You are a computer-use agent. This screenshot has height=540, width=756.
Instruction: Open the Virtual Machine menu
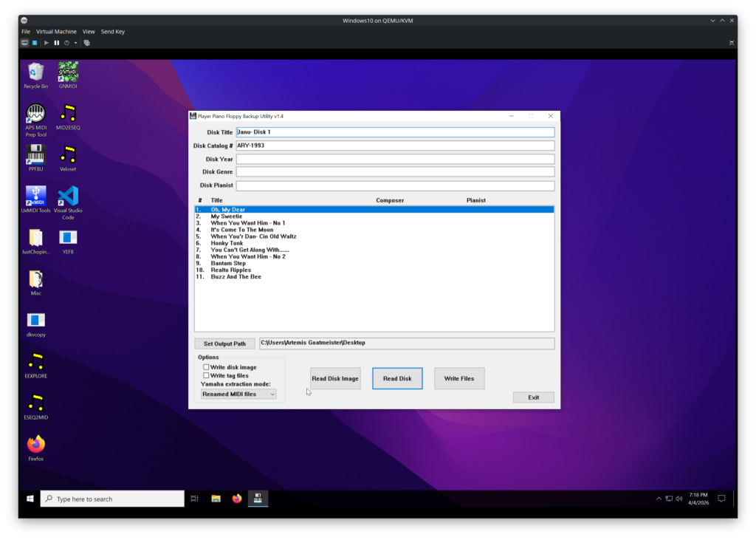(x=57, y=31)
